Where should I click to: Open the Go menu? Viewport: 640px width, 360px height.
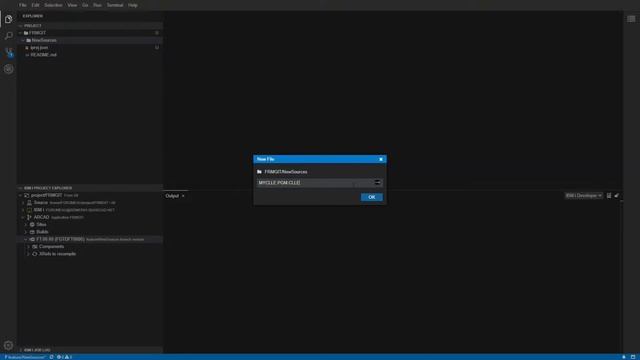[85, 5]
